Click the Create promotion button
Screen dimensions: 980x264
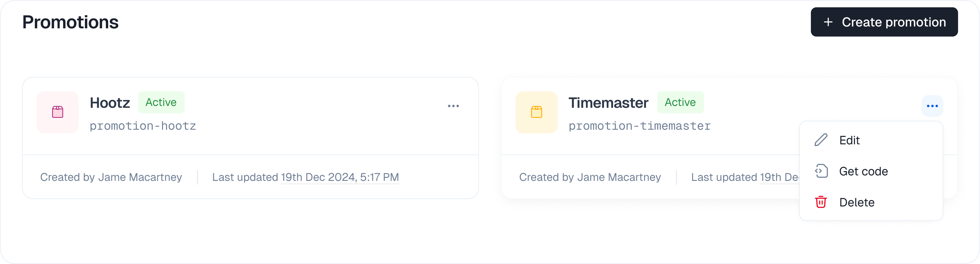pyautogui.click(x=884, y=22)
